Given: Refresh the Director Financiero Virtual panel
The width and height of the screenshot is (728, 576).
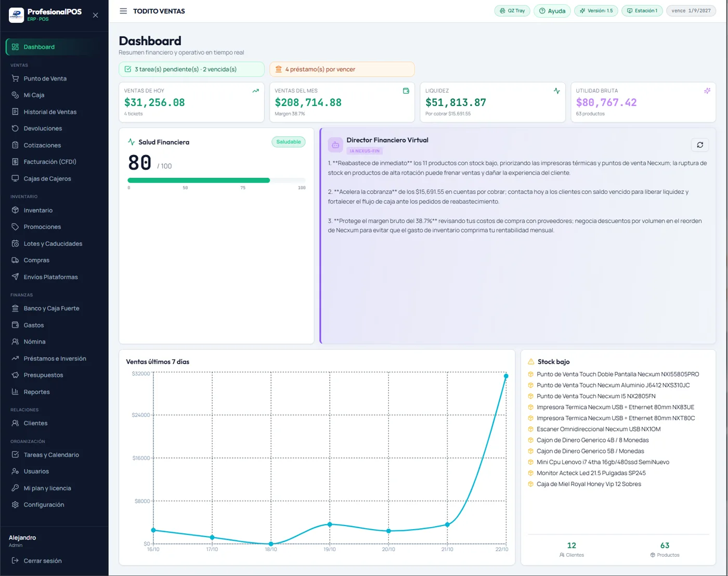Looking at the screenshot, I should (700, 145).
